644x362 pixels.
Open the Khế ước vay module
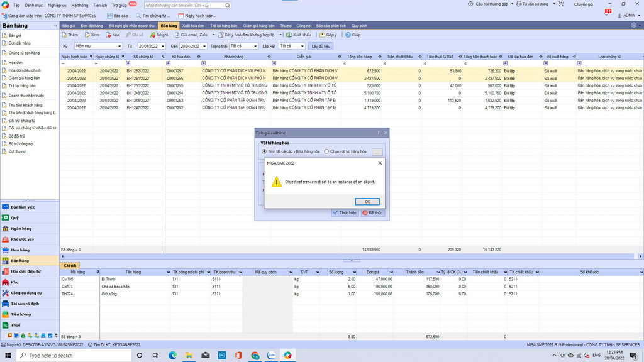click(x=30, y=239)
